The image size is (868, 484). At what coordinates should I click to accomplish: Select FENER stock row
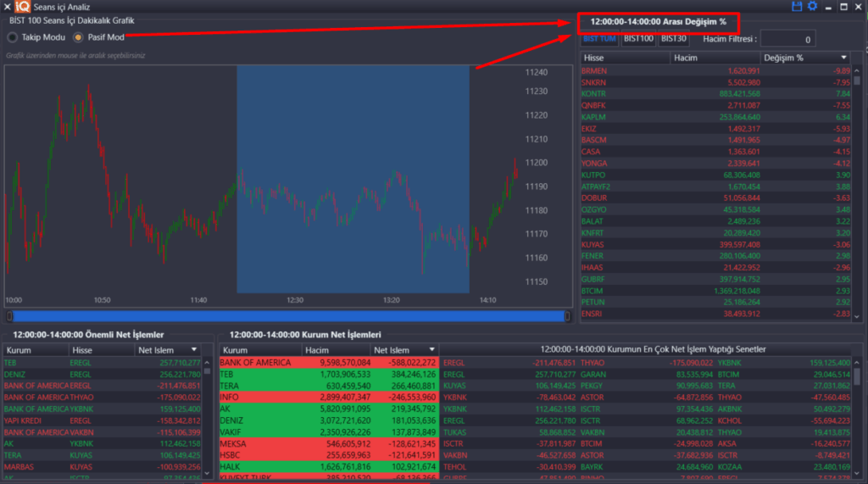tap(715, 256)
